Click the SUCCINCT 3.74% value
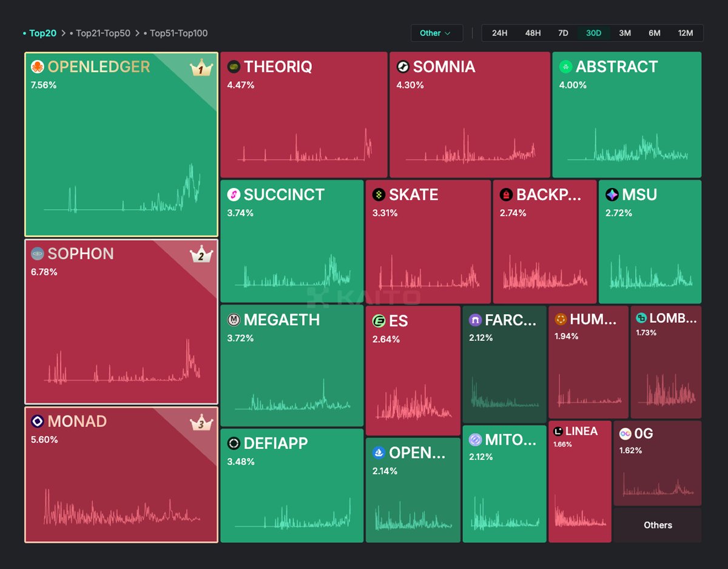This screenshot has width=728, height=569. (240, 213)
